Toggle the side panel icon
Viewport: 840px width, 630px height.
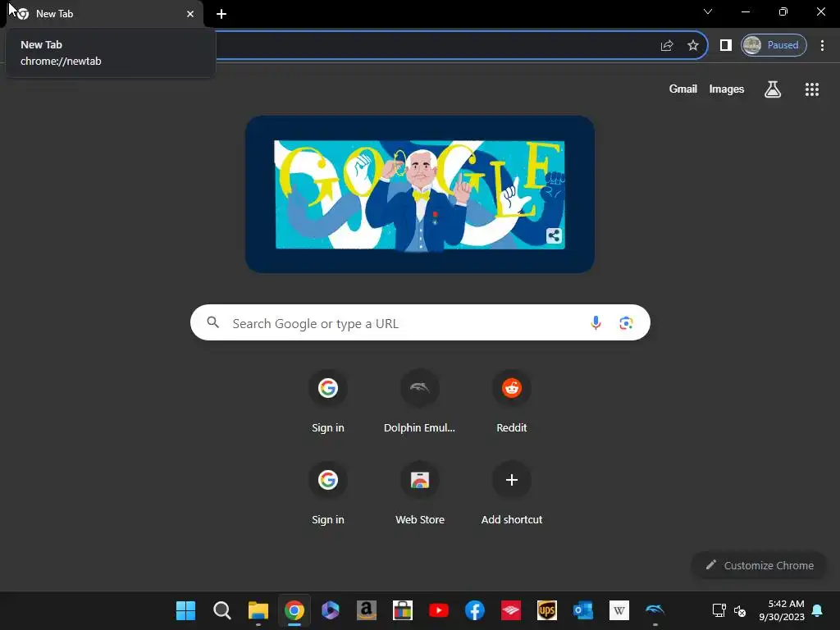point(726,46)
